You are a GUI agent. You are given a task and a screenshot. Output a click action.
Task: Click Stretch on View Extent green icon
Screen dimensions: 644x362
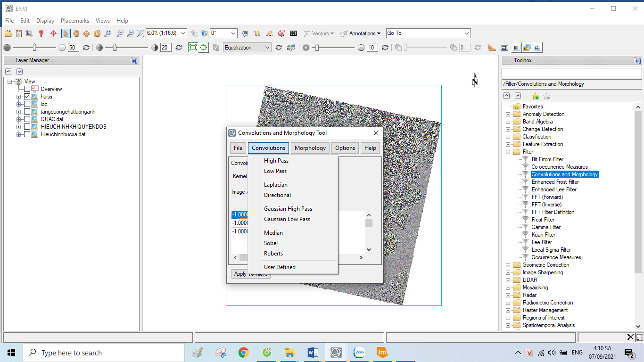click(203, 48)
